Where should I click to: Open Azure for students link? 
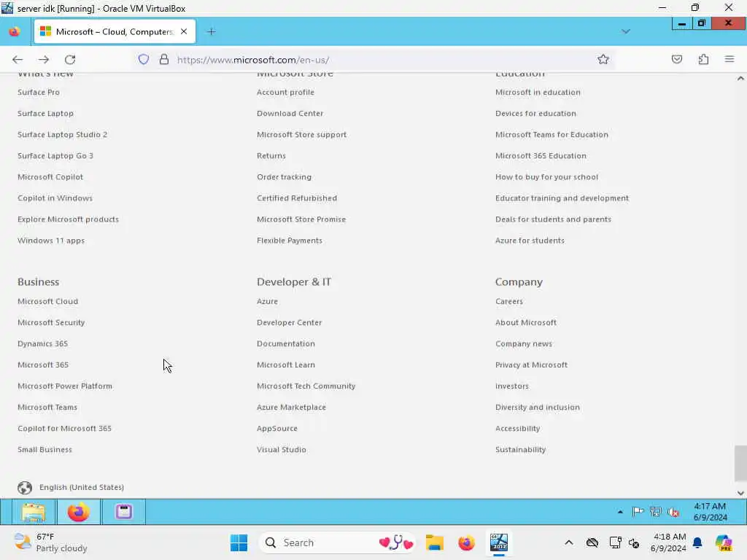click(x=530, y=241)
